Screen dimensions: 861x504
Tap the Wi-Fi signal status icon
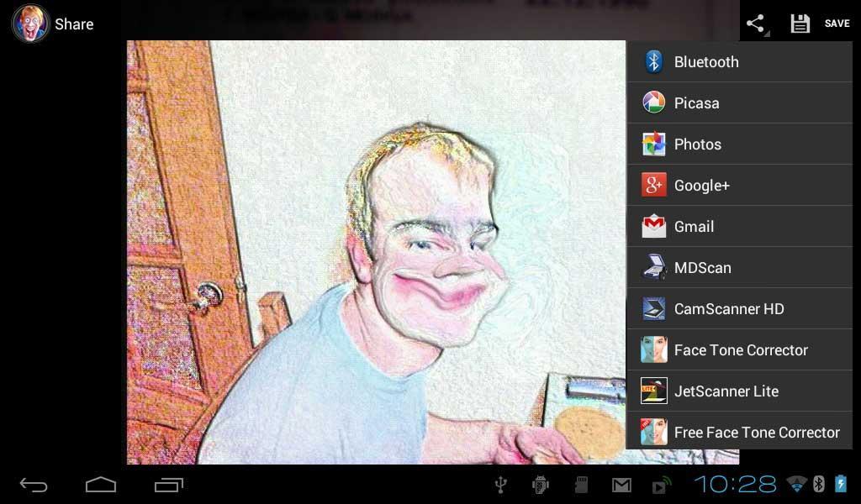797,484
